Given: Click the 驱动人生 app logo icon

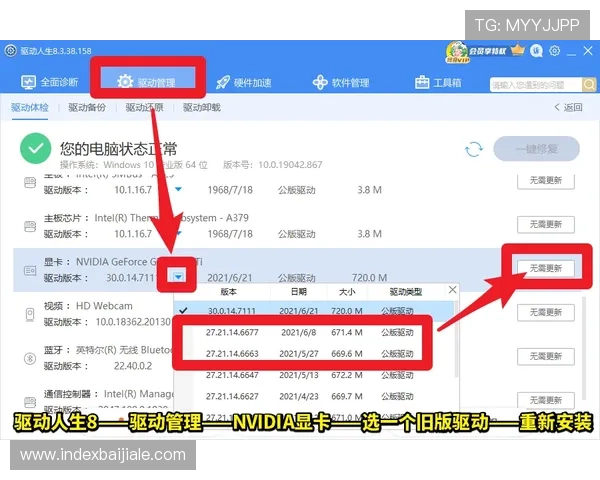Looking at the screenshot, I should pos(10,51).
